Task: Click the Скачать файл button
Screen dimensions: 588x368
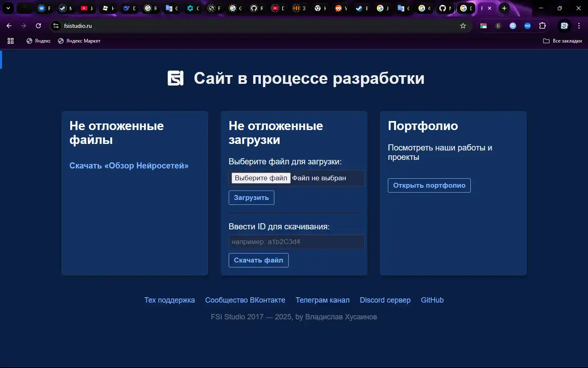Action: [x=258, y=260]
